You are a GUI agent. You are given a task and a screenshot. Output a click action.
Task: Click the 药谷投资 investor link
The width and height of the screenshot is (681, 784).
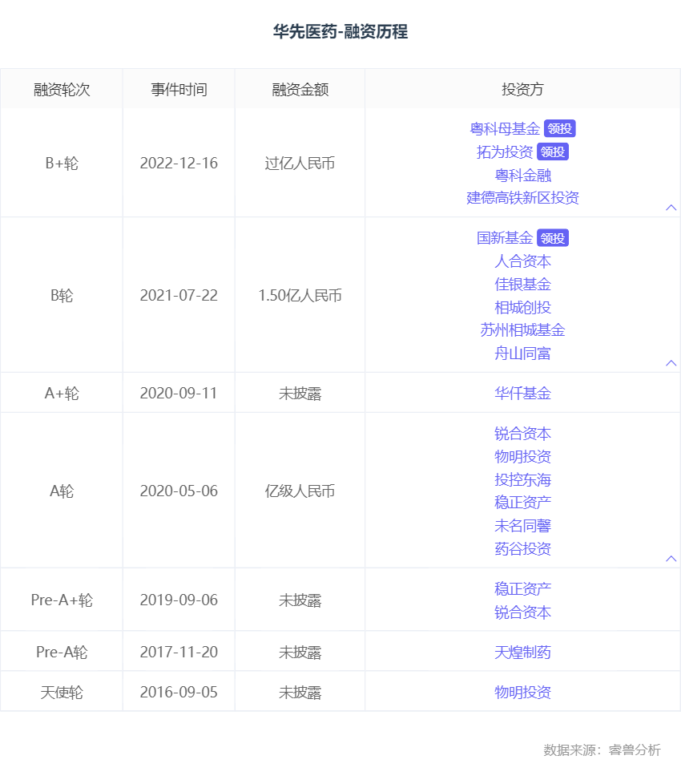pos(522,549)
